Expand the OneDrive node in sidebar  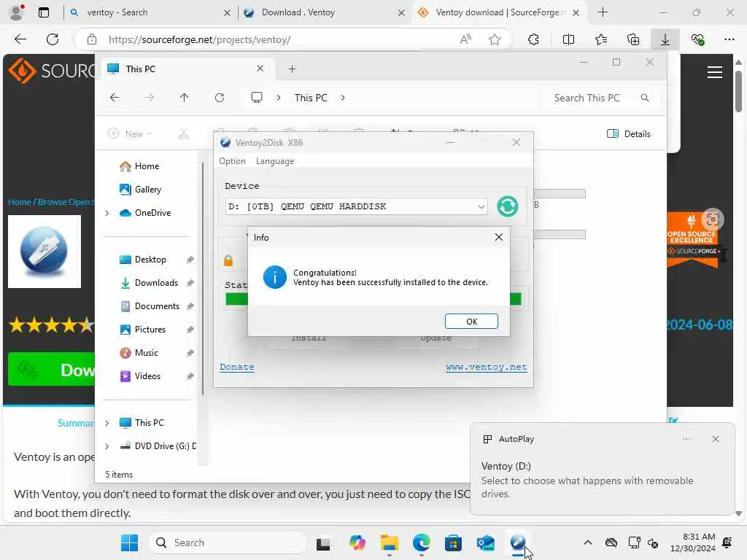click(x=107, y=213)
